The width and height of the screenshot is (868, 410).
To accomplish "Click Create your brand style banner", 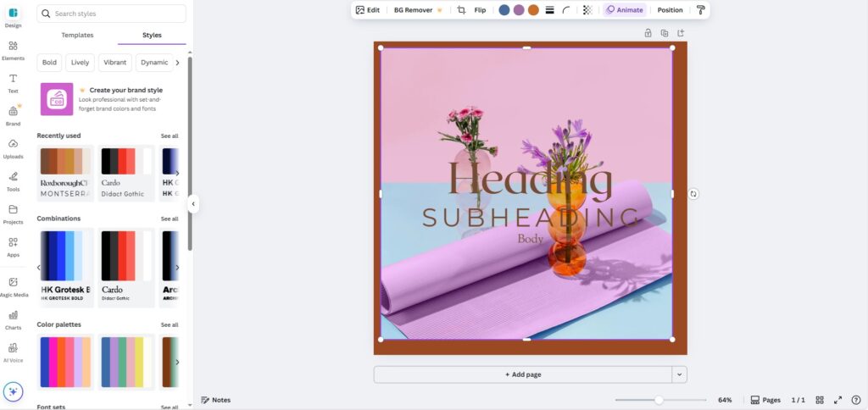I will point(111,99).
